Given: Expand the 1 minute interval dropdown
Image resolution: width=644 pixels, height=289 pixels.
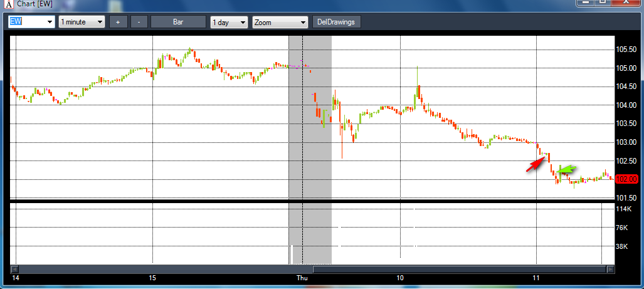Looking at the screenshot, I should click(x=100, y=22).
